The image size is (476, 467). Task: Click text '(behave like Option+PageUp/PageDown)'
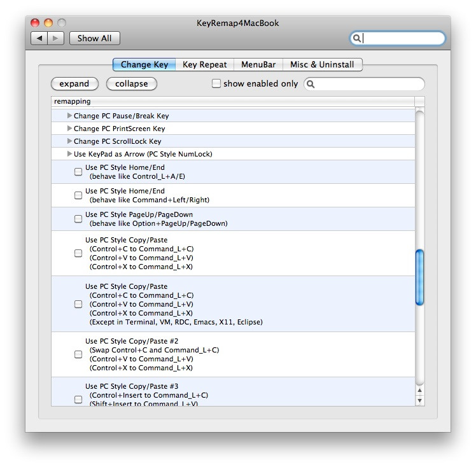(x=158, y=223)
